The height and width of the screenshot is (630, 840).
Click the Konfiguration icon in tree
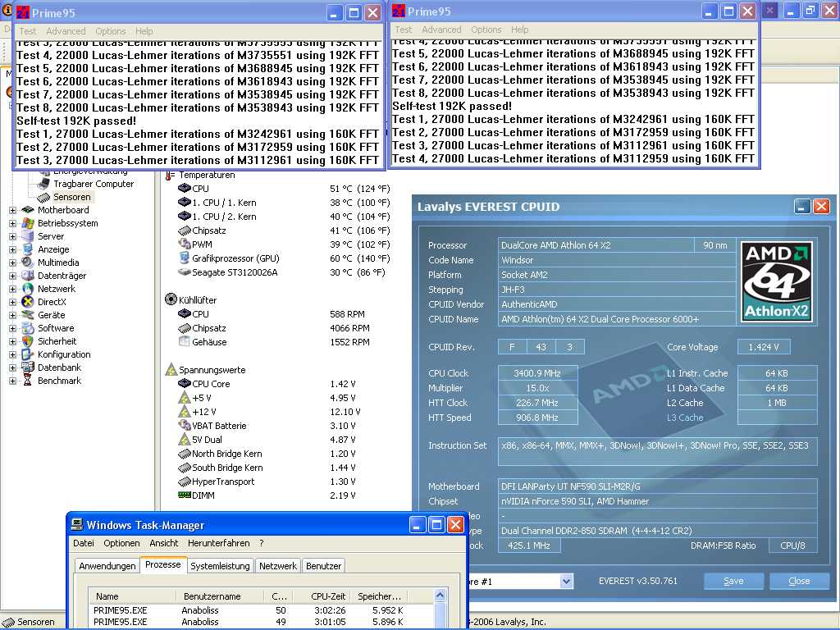point(28,354)
